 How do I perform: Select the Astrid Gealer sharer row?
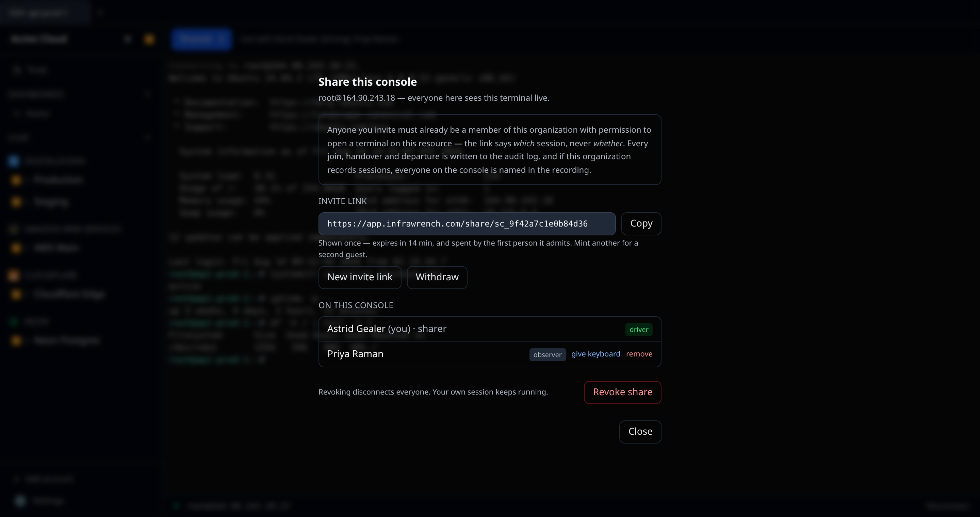coord(490,329)
